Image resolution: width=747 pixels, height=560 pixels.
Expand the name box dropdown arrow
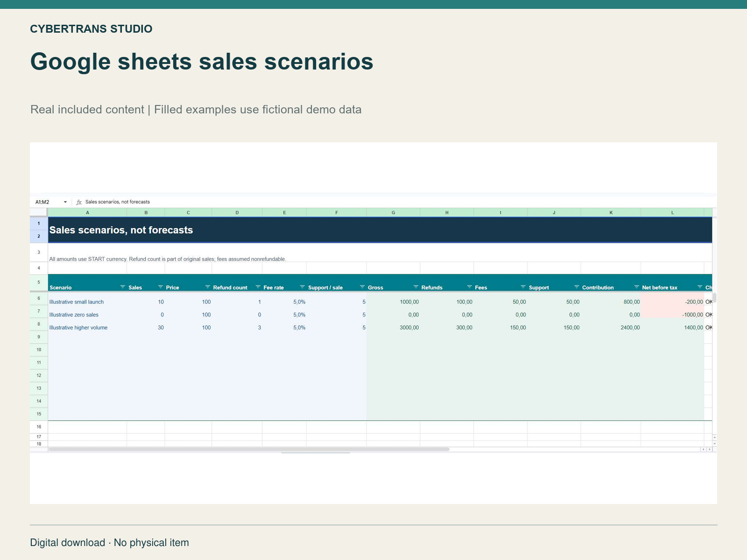65,202
